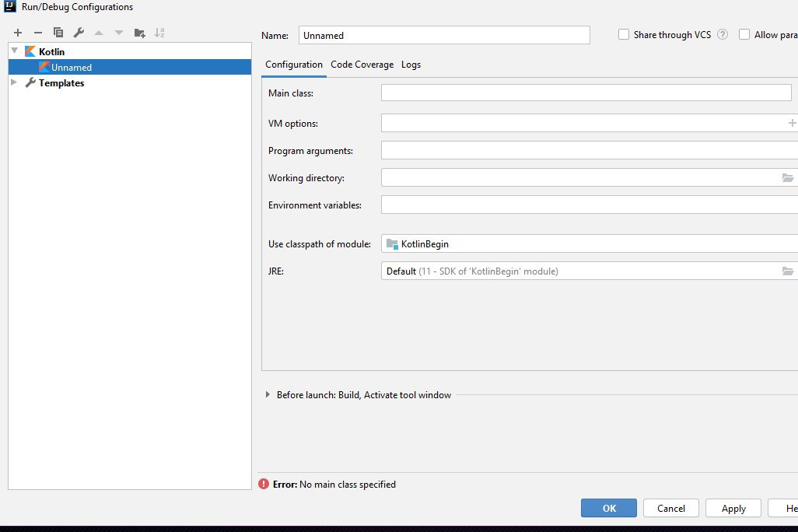Switch to the Logs tab
This screenshot has height=532, width=798.
411,65
